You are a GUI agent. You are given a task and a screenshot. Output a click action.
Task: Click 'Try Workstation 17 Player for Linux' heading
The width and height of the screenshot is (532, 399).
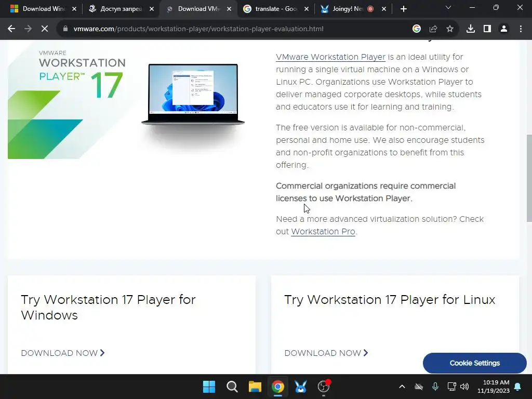click(x=390, y=300)
